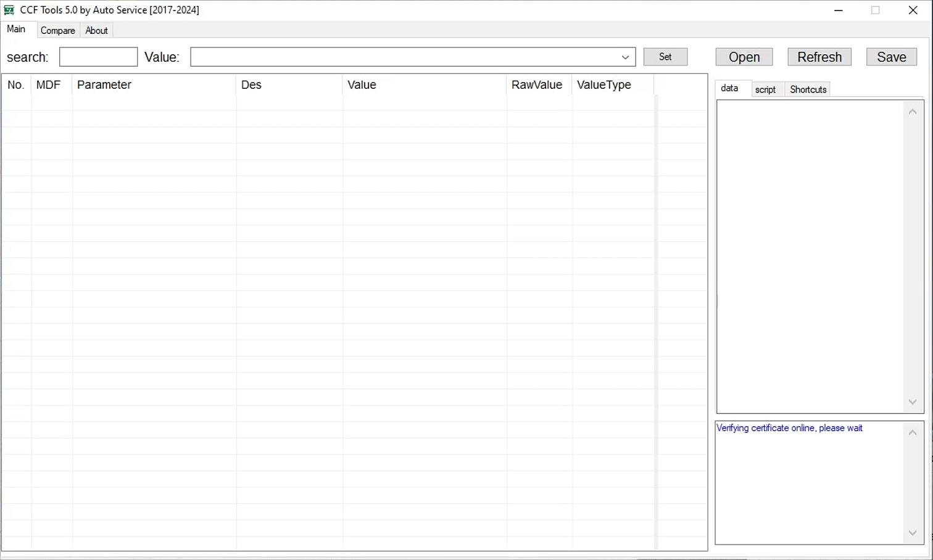Click the ValueType column header
This screenshot has width=933, height=560.
click(613, 84)
